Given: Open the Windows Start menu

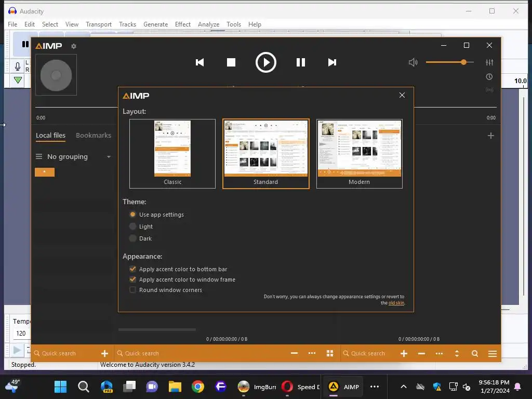Looking at the screenshot, I should coord(61,387).
